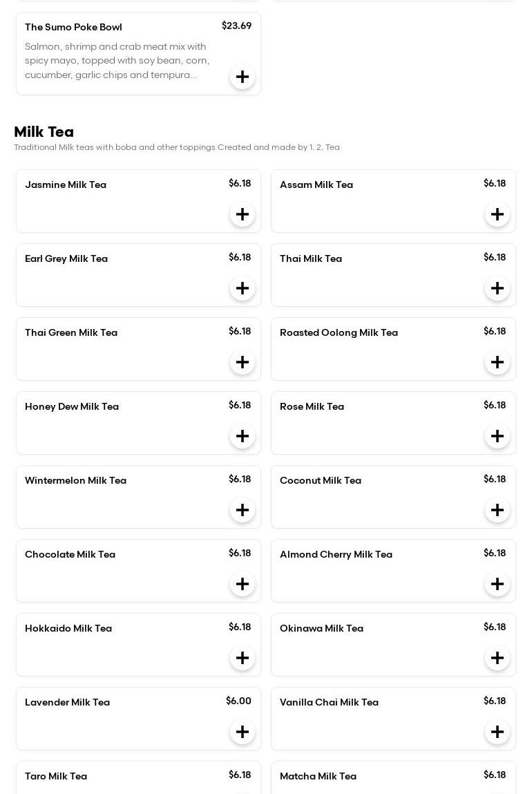The width and height of the screenshot is (532, 794).
Task: Open Thai Green Milk Tea item details
Action: pyautogui.click(x=71, y=333)
